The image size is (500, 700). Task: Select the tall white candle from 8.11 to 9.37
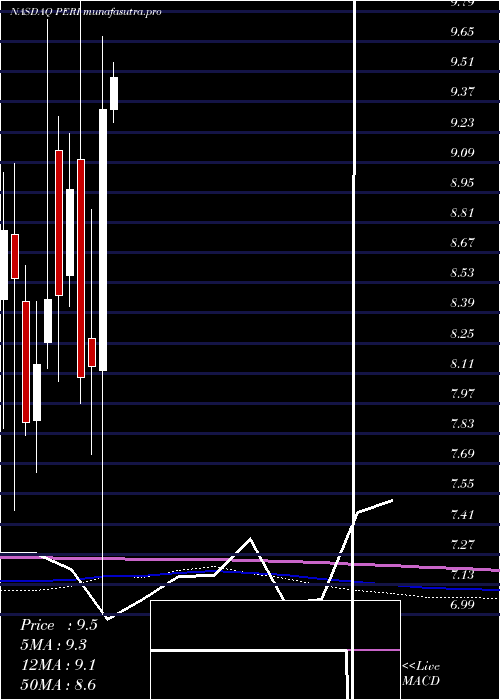point(103,240)
